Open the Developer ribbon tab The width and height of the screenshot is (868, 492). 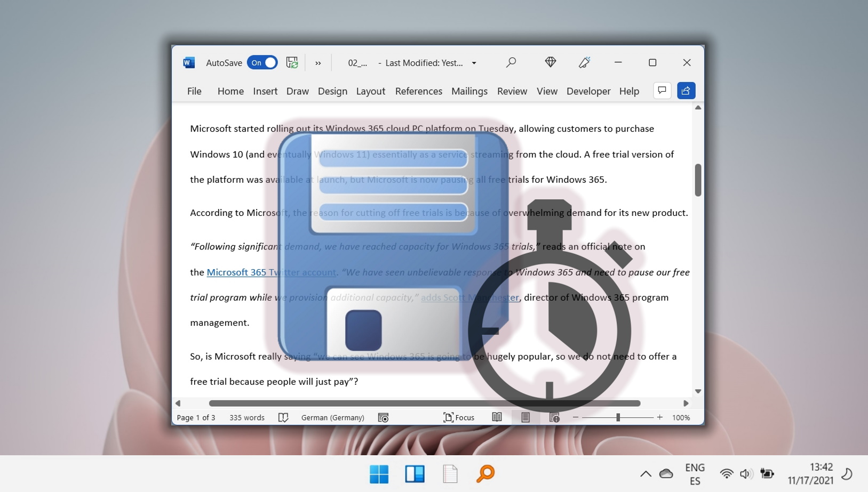tap(588, 91)
